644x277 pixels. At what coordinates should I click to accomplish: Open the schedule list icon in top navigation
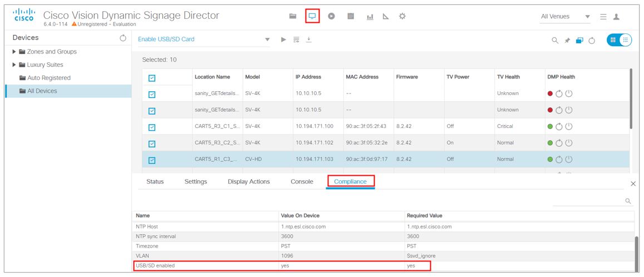[350, 17]
